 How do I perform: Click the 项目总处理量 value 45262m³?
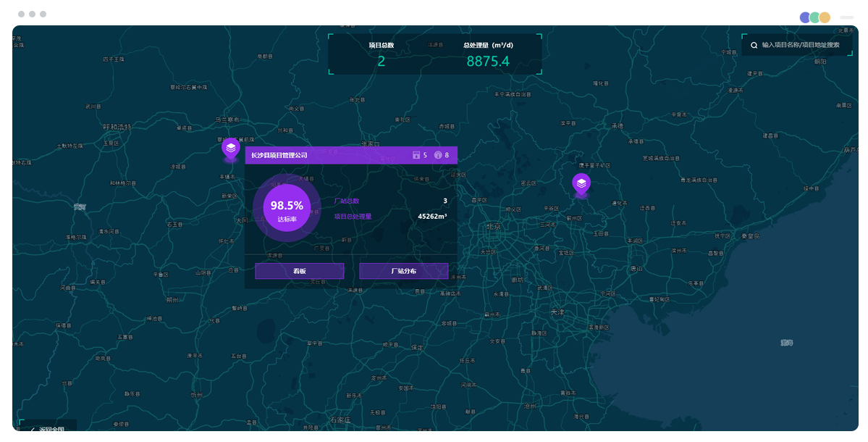tap(432, 216)
